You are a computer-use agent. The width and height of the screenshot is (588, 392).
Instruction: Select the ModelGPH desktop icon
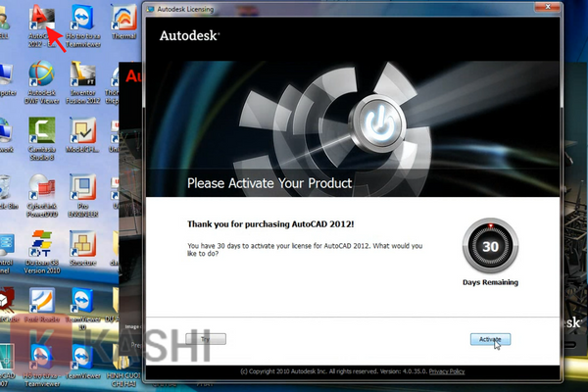pos(82,132)
